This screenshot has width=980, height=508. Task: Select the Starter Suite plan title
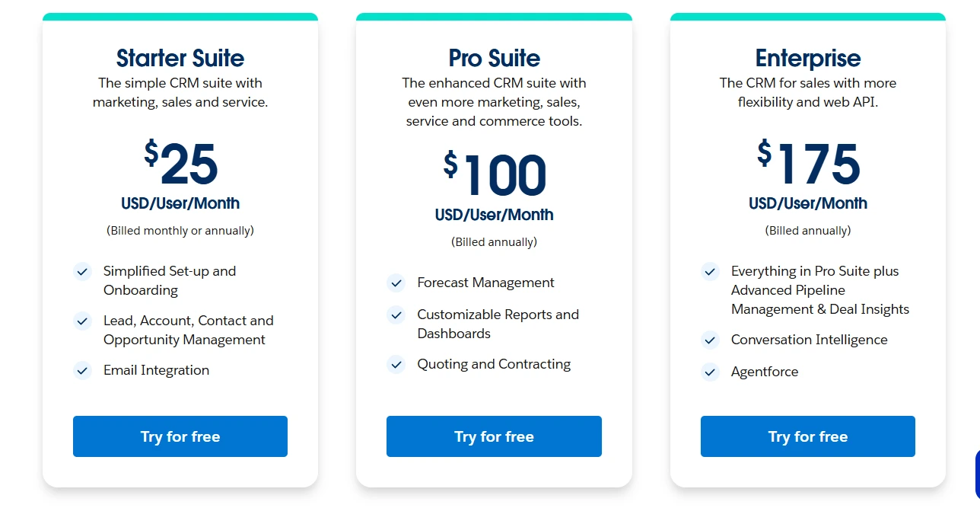(x=180, y=59)
